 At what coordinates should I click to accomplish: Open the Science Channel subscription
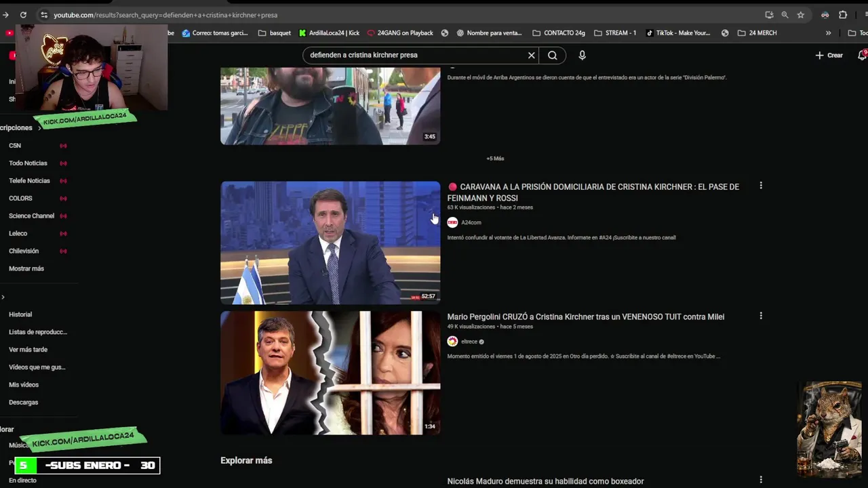31,216
